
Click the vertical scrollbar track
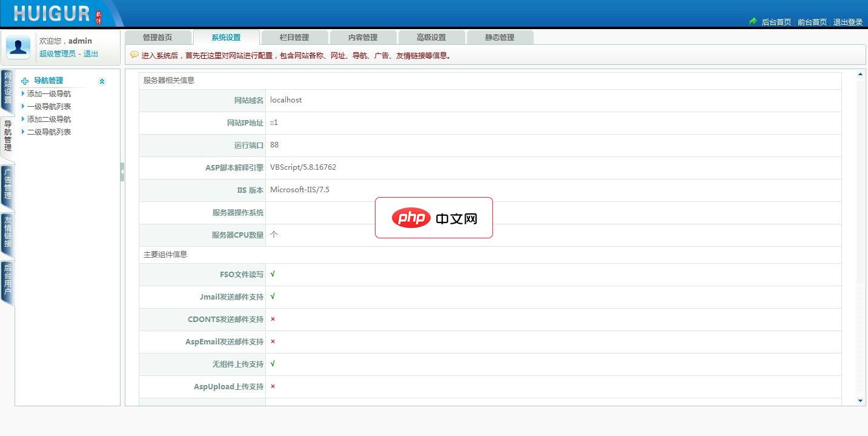(x=860, y=237)
